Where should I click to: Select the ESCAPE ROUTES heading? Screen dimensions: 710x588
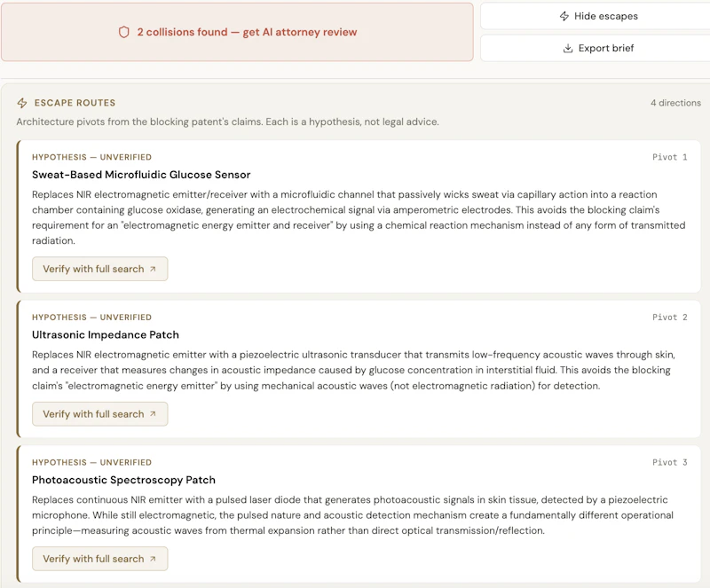click(x=75, y=103)
